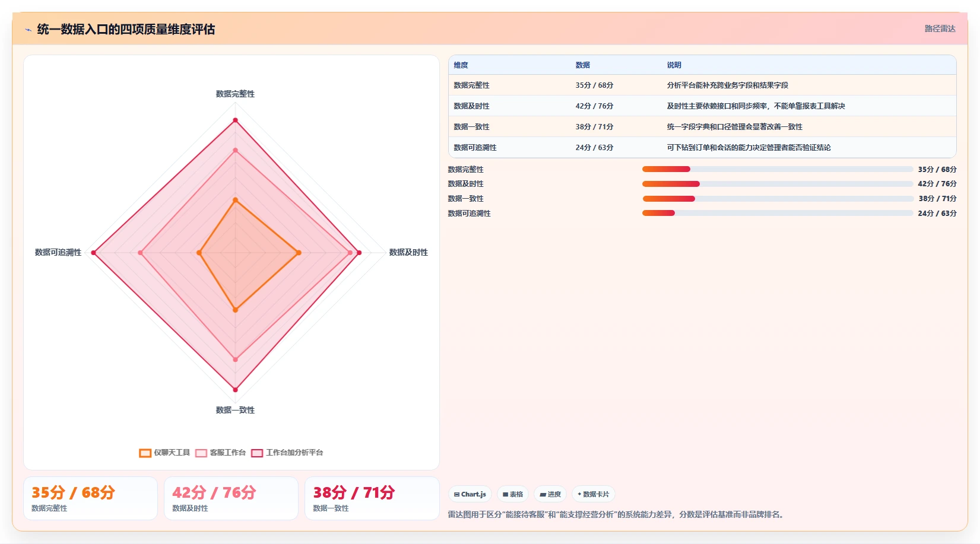Click the Chart.js chip icon
This screenshot has width=980, height=544.
click(x=456, y=494)
